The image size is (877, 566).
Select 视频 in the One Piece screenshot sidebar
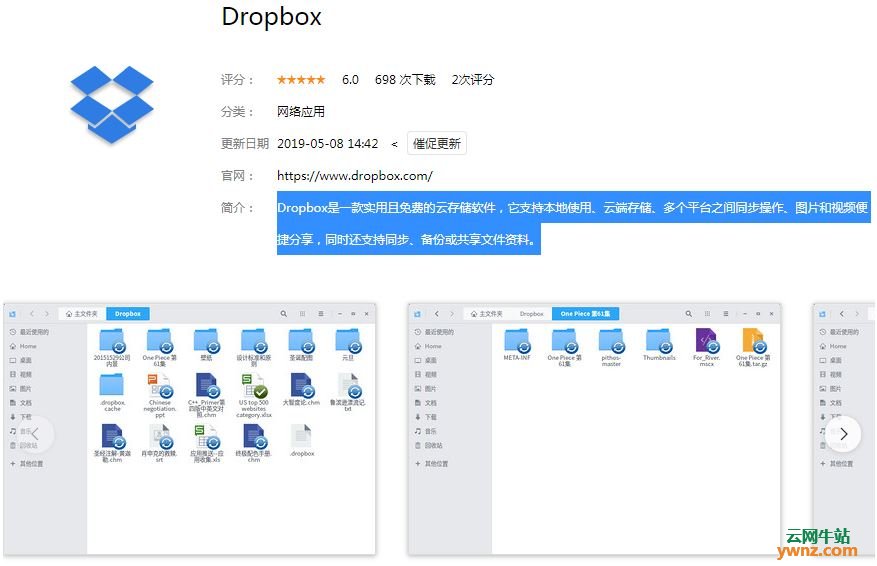coord(426,374)
